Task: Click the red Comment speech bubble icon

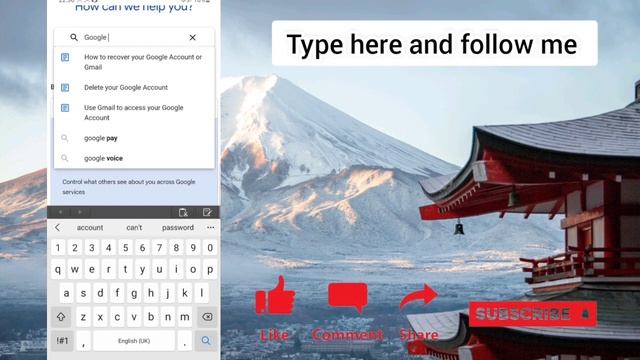Action: click(348, 297)
